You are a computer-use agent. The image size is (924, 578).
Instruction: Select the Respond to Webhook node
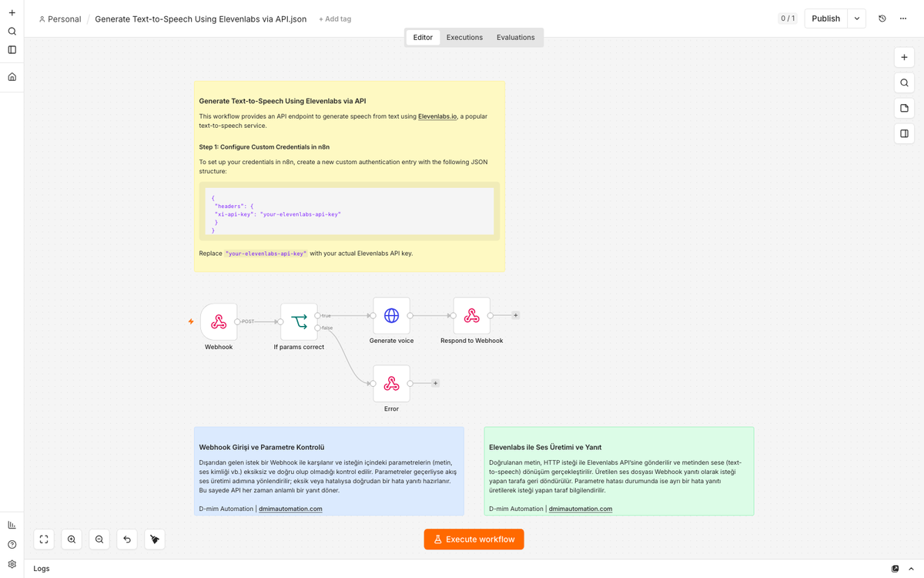tap(471, 316)
